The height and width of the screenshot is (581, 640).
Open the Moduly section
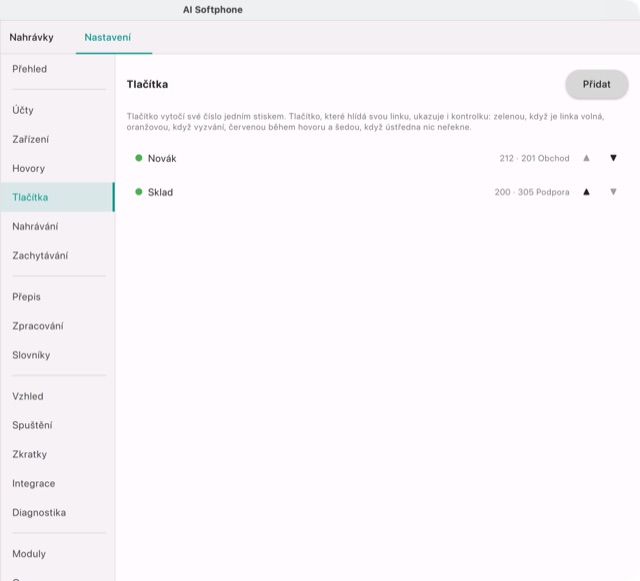(57, 554)
